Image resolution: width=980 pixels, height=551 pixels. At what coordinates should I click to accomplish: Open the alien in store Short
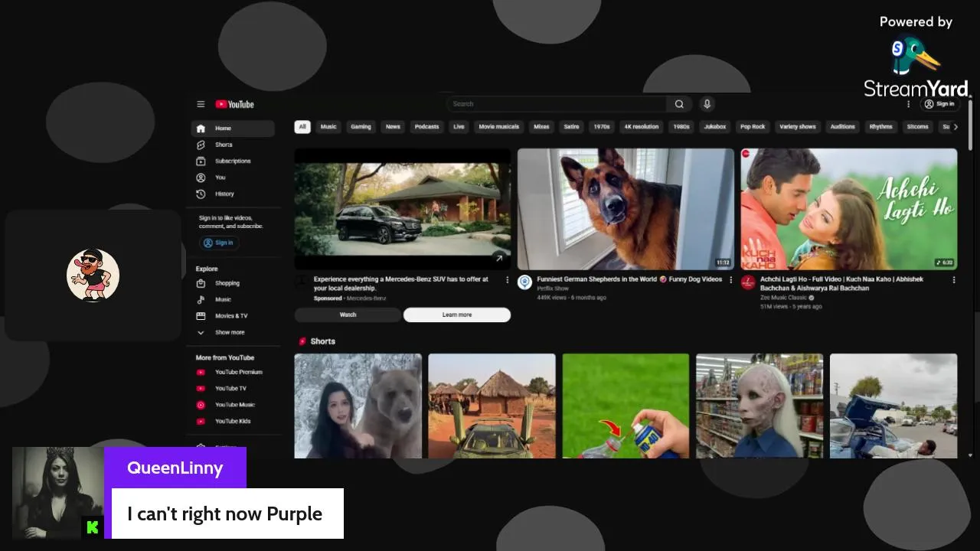tap(759, 406)
